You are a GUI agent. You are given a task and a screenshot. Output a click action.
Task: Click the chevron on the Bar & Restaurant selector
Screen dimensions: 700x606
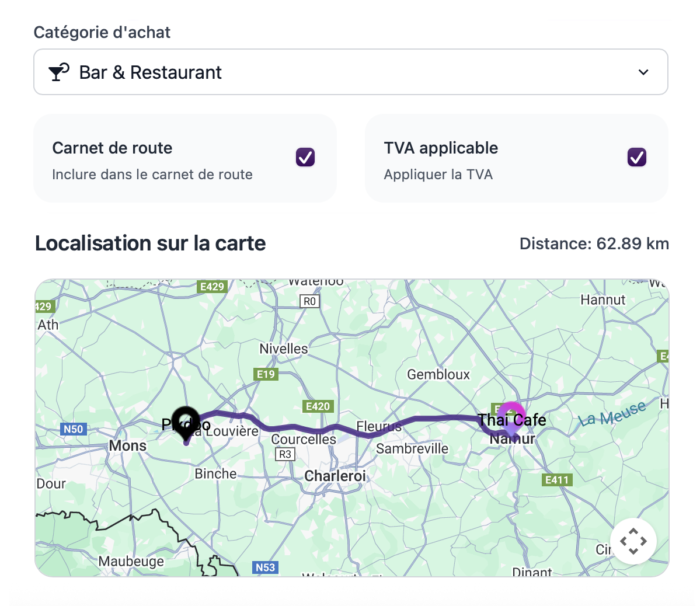643,72
